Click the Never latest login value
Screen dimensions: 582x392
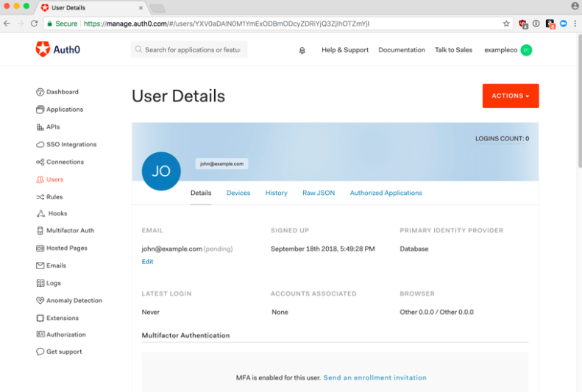click(x=151, y=313)
